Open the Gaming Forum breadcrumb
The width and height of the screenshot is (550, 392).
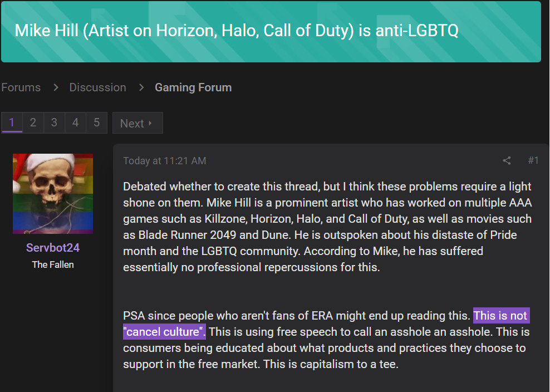click(x=193, y=87)
